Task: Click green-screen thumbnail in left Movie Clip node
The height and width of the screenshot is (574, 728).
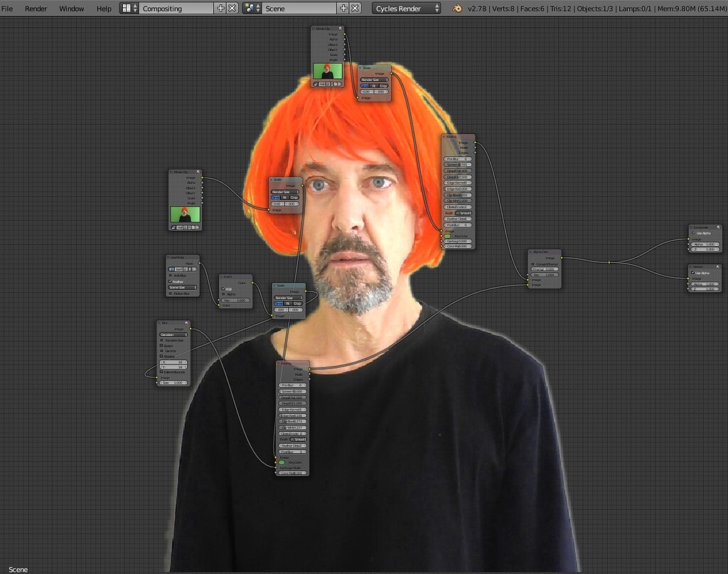Action: (x=186, y=215)
